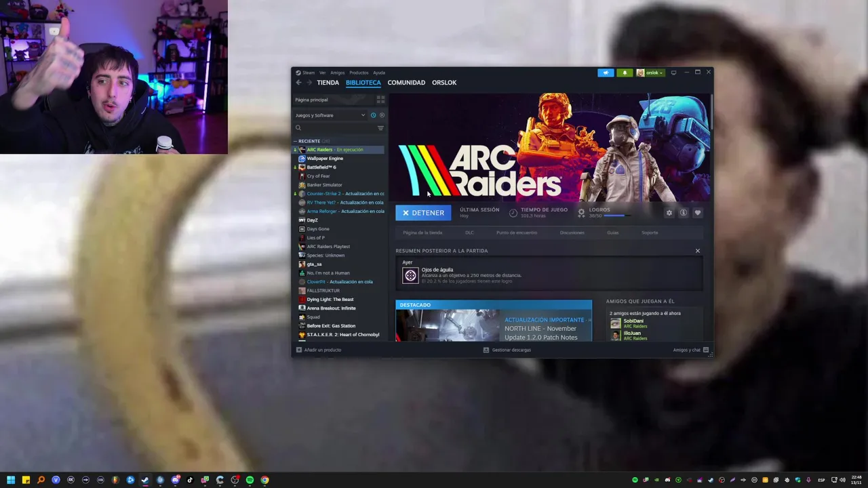
Task: Open the Ver menu
Action: [322, 73]
